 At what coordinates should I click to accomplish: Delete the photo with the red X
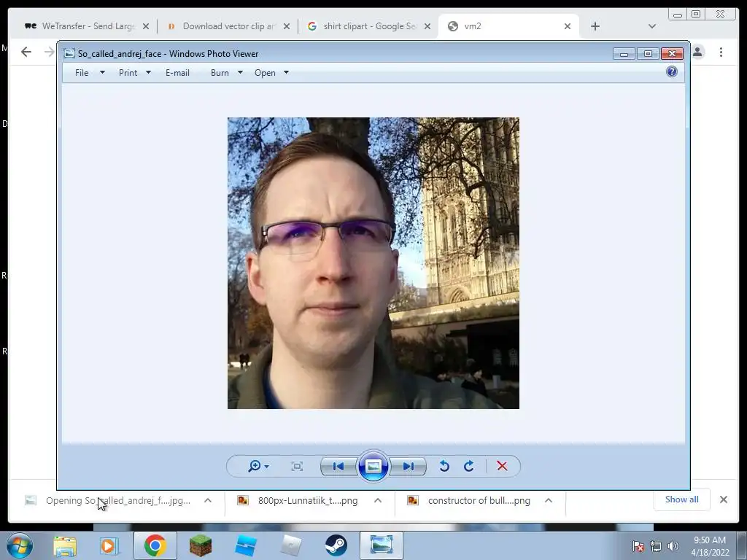point(502,466)
